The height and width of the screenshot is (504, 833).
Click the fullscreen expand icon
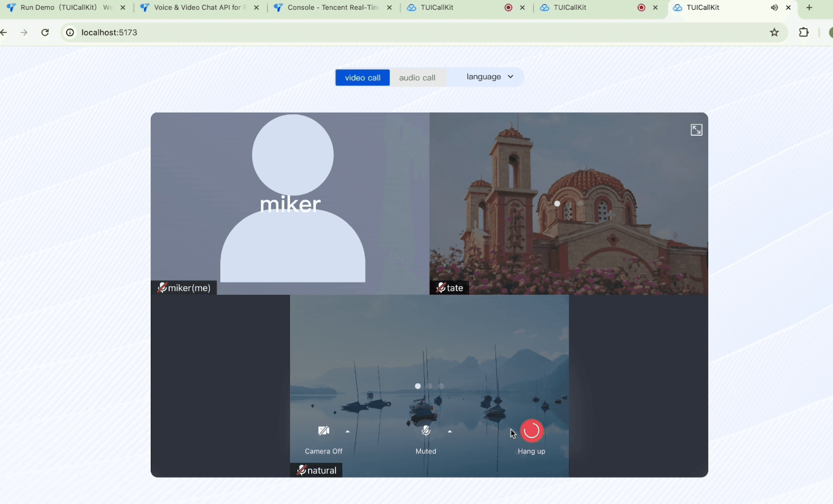(x=696, y=130)
